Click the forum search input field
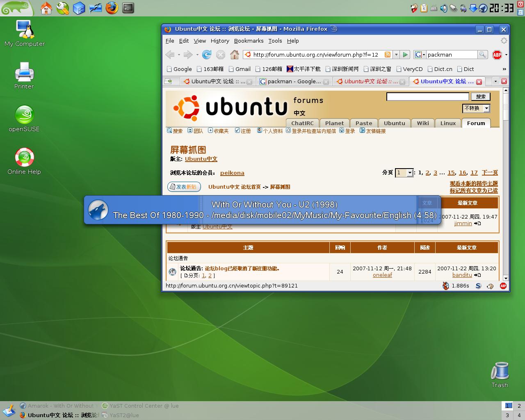This screenshot has width=525, height=420. [427, 96]
